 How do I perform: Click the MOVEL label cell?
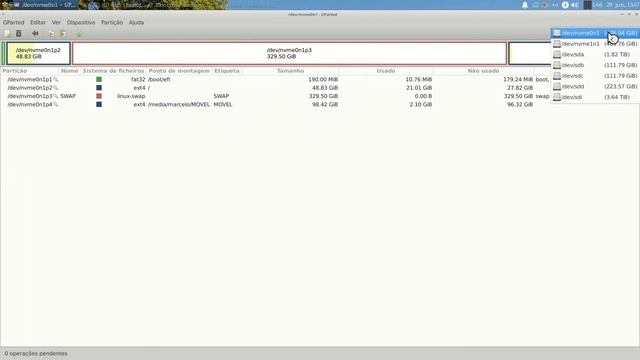[223, 104]
